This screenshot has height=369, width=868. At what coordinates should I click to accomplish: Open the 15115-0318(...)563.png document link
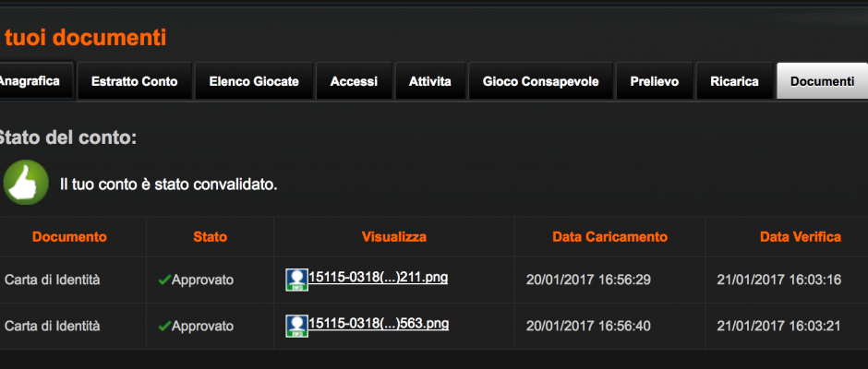coord(378,323)
